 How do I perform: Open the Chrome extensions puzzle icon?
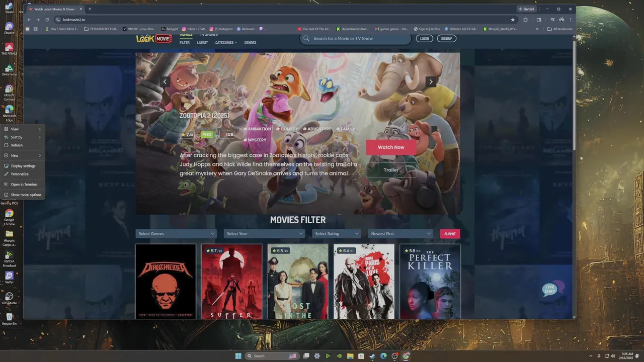click(525, 20)
